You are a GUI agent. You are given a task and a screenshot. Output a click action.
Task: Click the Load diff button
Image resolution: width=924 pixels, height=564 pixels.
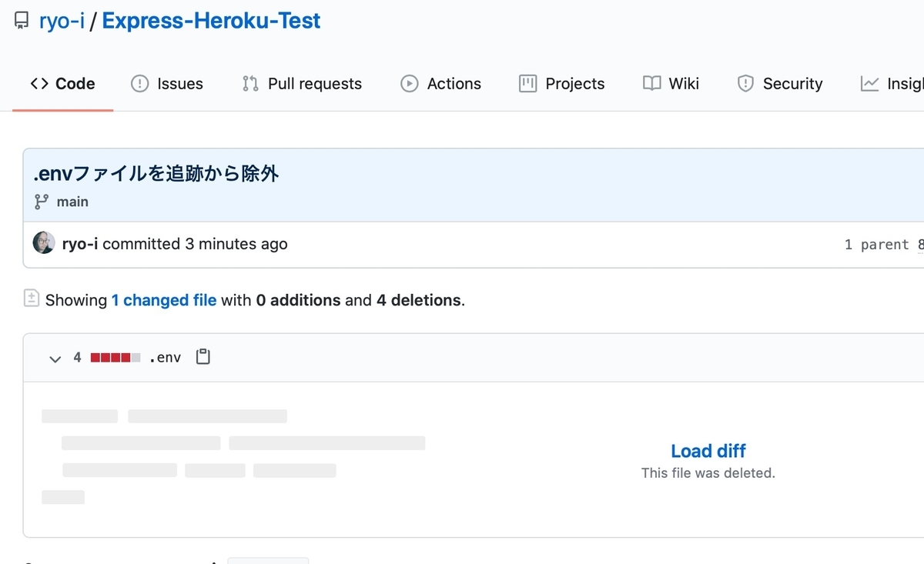[708, 451]
